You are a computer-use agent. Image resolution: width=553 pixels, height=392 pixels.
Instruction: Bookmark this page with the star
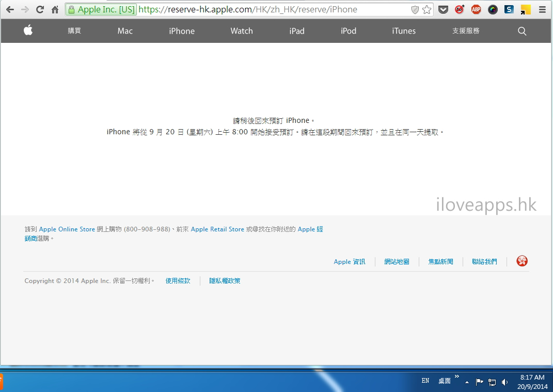426,9
